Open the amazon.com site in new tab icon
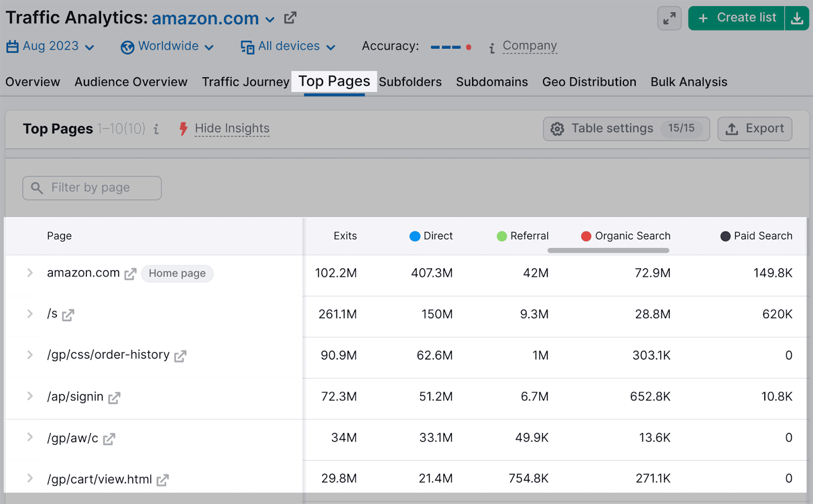 coord(289,17)
